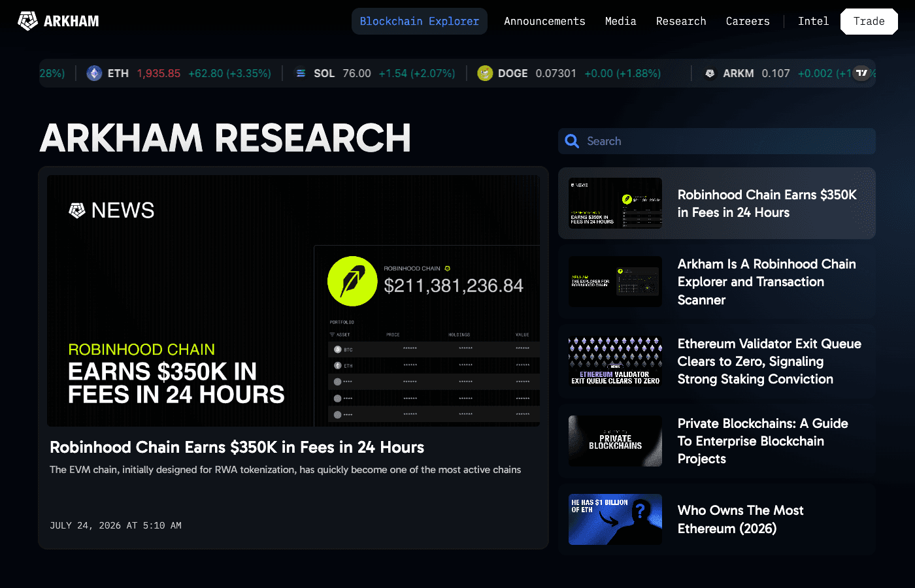Click the magnifier icon in Search bar

coord(572,141)
